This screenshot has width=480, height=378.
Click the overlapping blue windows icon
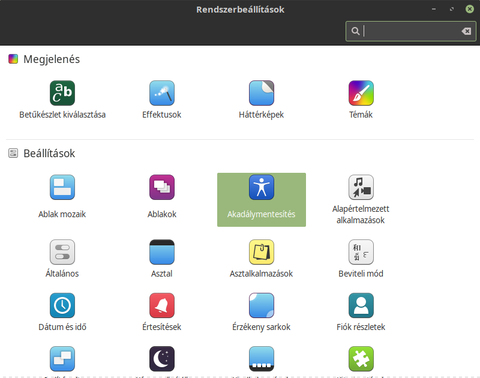point(62,359)
